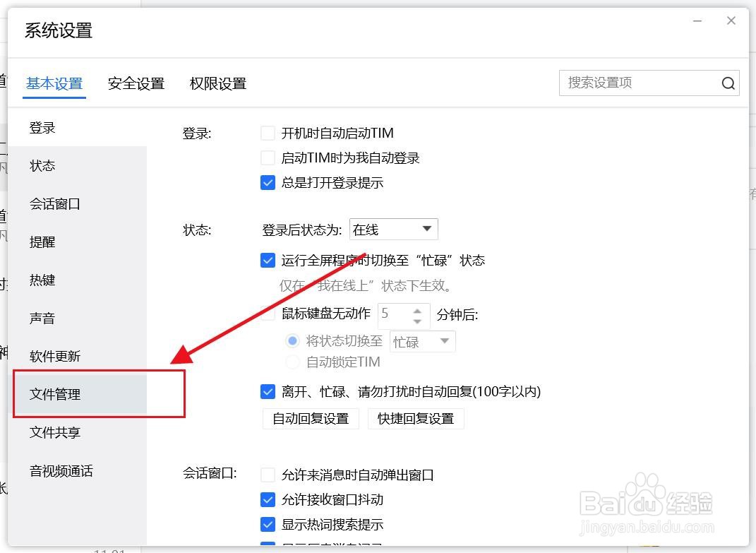
Task: Select 会话窗口 in the sidebar
Action: (77, 203)
